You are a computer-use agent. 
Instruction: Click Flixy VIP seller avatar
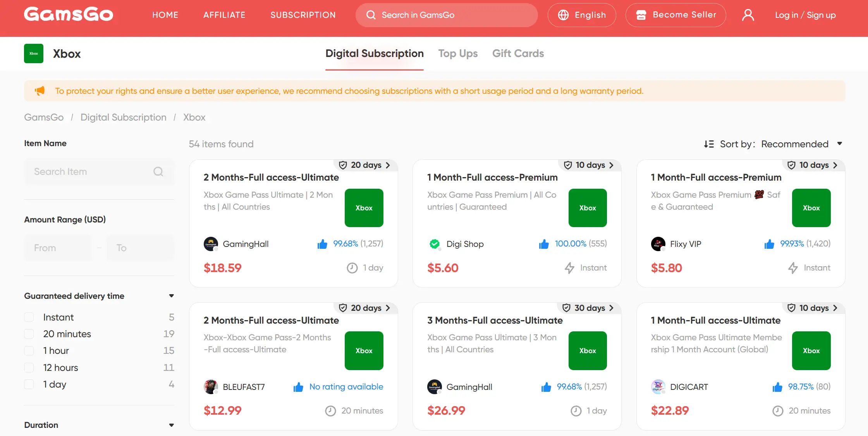pos(658,244)
